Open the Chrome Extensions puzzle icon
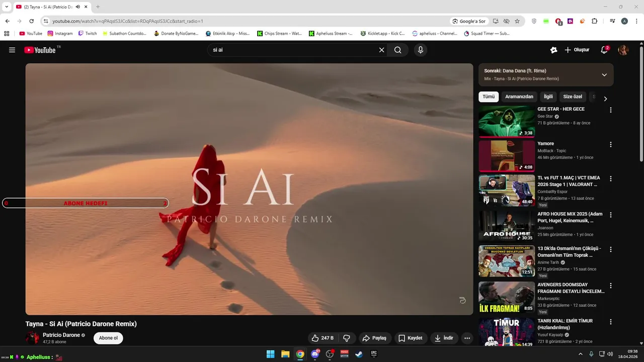This screenshot has height=362, width=644. [594, 21]
